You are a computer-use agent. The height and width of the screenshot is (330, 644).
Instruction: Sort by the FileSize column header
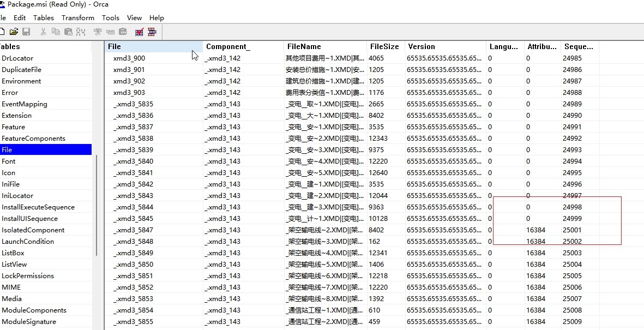[x=384, y=46]
